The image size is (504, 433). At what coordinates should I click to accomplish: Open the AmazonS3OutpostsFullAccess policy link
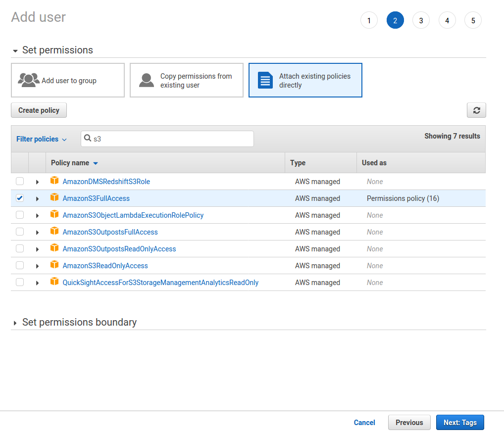point(110,232)
